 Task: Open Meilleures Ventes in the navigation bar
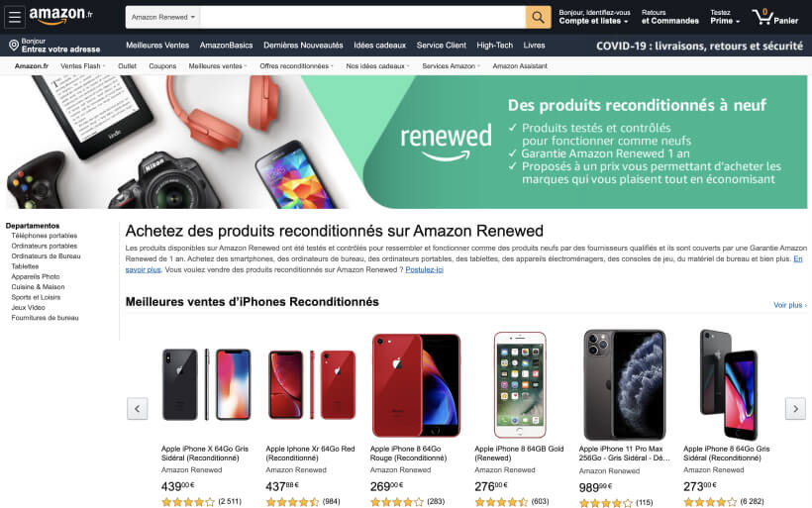pyautogui.click(x=157, y=46)
